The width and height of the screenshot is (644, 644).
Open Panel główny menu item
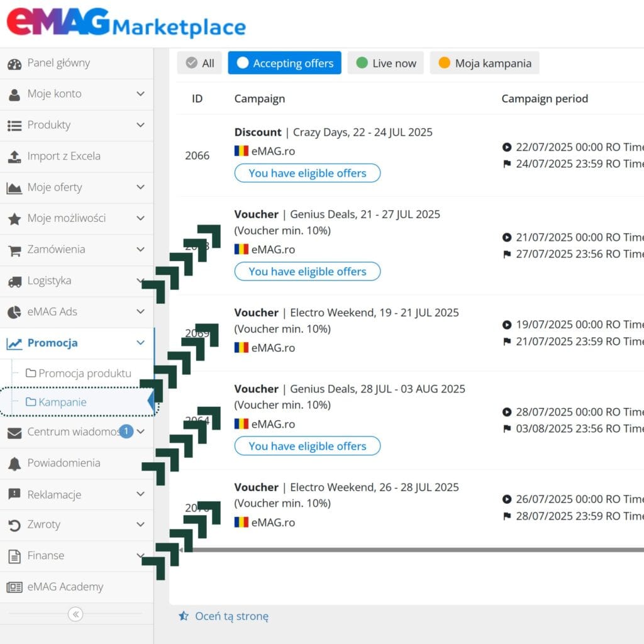(x=77, y=64)
